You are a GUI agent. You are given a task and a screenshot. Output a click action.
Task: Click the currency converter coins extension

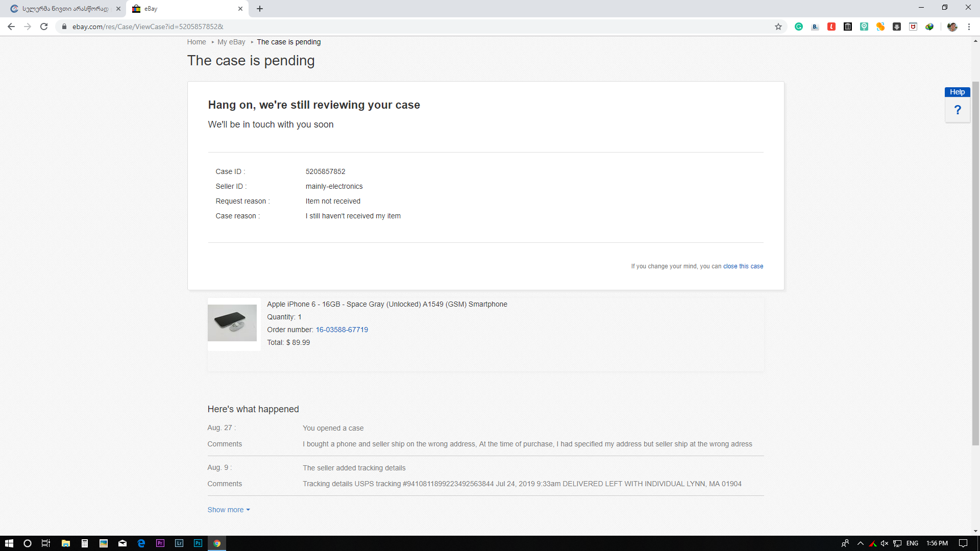(x=880, y=27)
